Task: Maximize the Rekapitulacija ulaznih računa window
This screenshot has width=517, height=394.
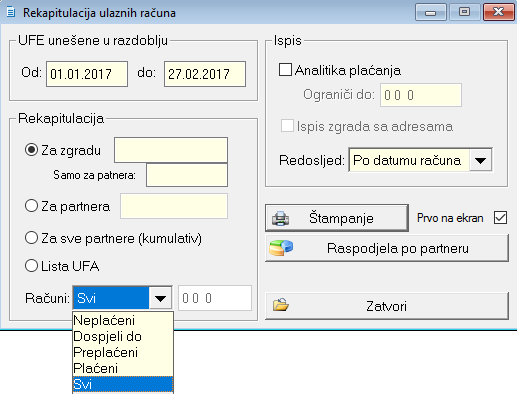Action: (464, 12)
